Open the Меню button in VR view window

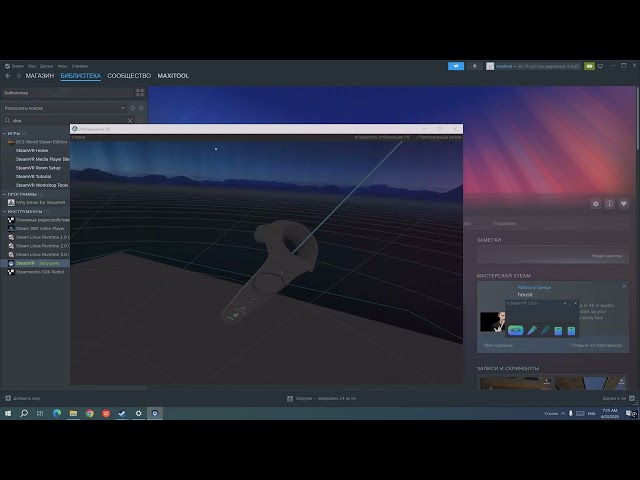pos(78,138)
